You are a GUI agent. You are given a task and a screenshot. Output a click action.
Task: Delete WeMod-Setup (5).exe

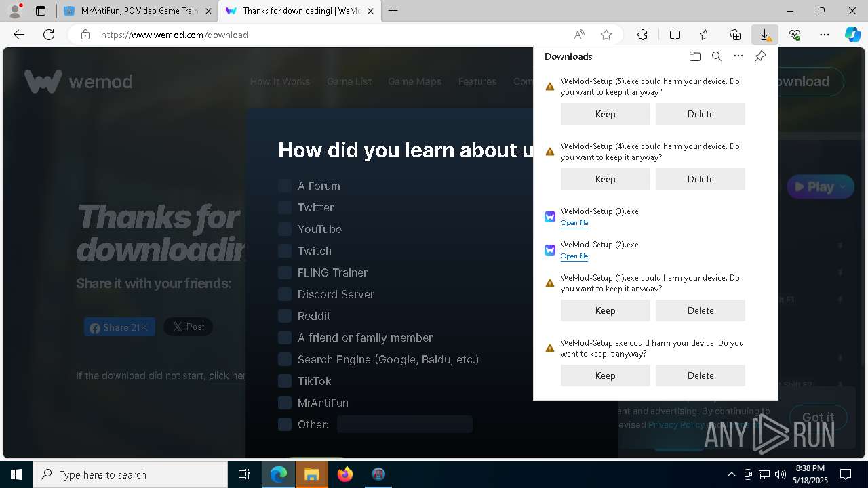point(701,114)
